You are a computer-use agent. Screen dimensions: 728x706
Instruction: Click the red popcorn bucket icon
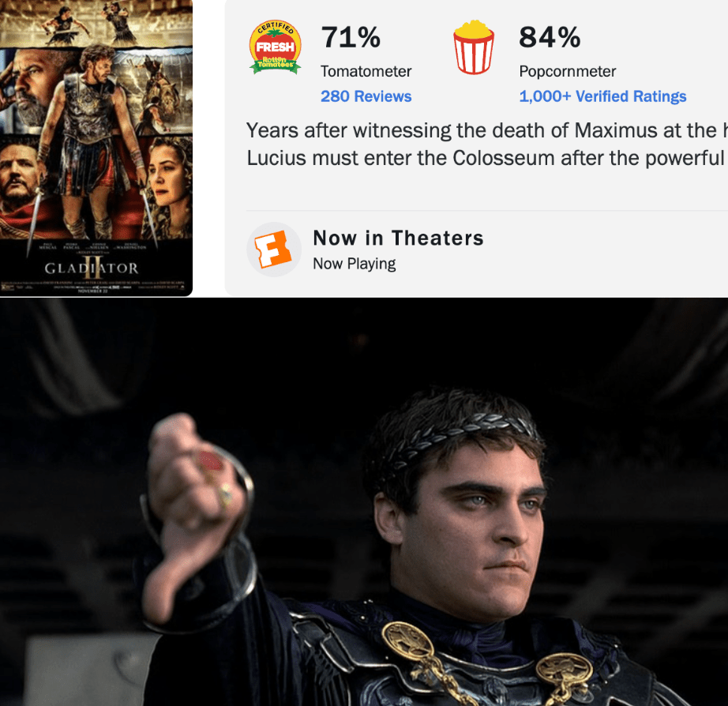[x=474, y=47]
